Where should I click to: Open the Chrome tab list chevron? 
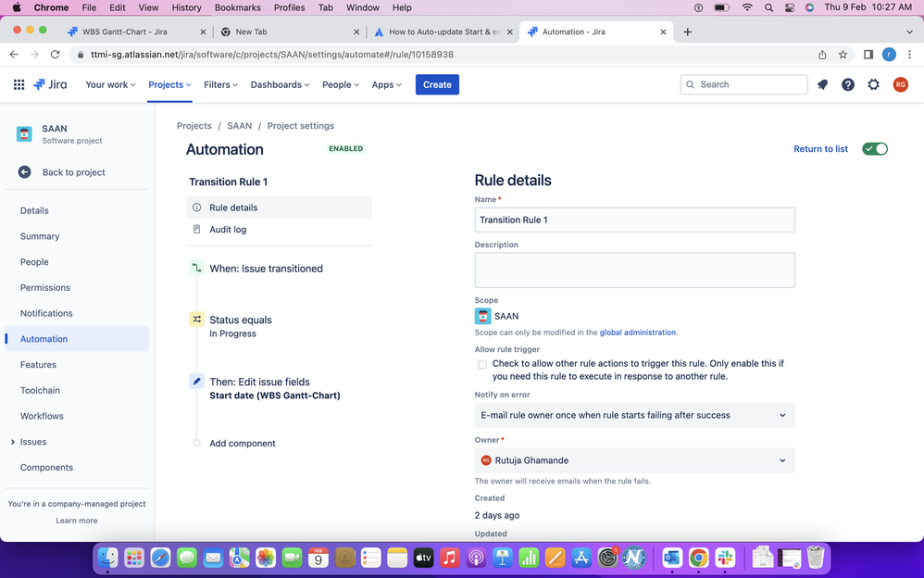908,31
